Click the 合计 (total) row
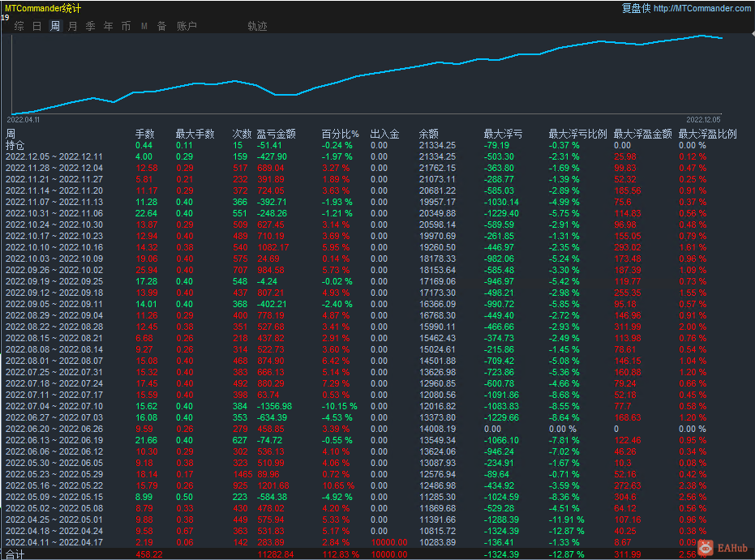This screenshot has height=560, width=755. pos(15,554)
